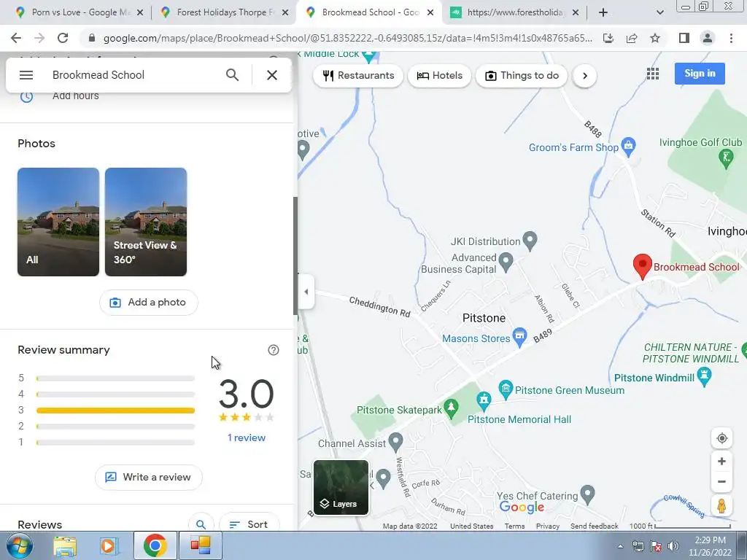Close the Brookmead School tab
This screenshot has height=560, width=747.
coord(430,13)
